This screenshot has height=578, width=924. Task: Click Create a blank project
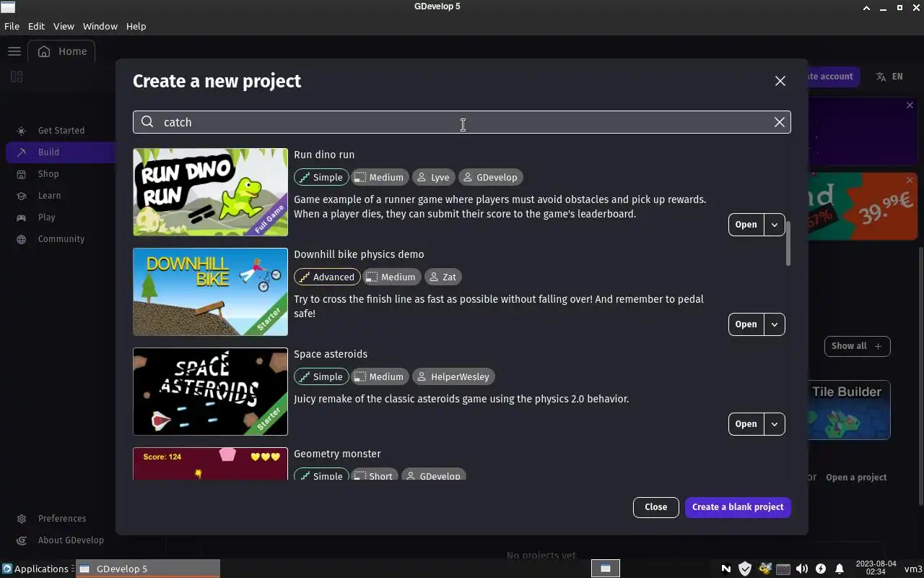point(738,507)
